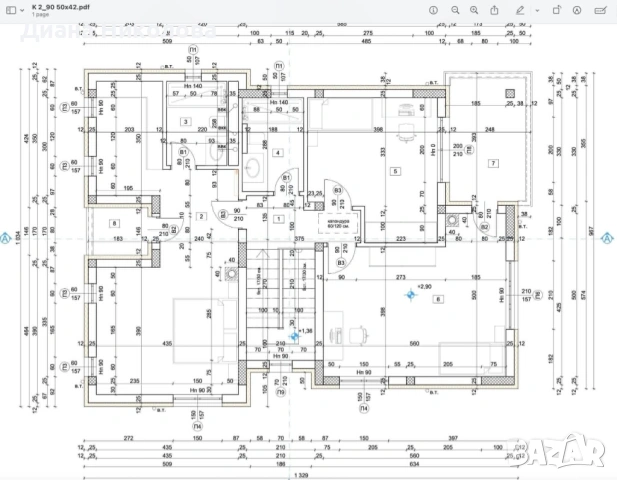Image resolution: width=617 pixels, height=480 pixels.
Task: Show the document inspector info panel
Action: pyautogui.click(x=433, y=11)
